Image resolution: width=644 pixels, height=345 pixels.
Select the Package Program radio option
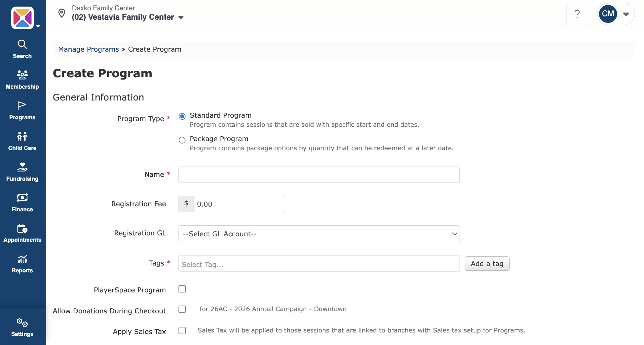point(182,140)
